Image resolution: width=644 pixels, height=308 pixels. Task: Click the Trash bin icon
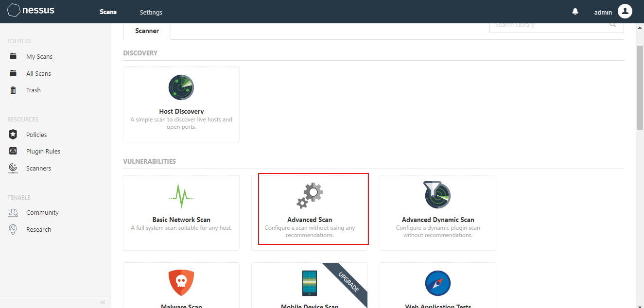pyautogui.click(x=14, y=90)
